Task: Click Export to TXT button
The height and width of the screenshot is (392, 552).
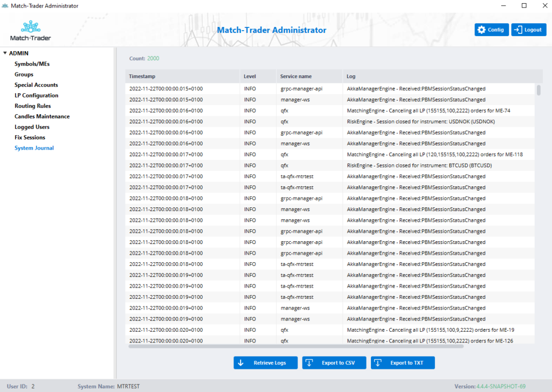Action: (403, 363)
